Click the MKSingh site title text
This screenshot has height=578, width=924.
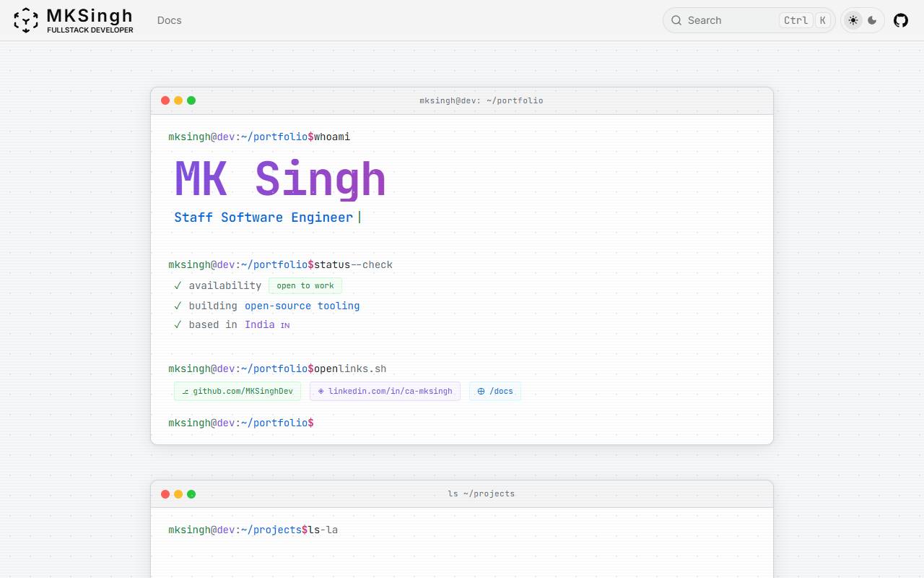[x=90, y=15]
